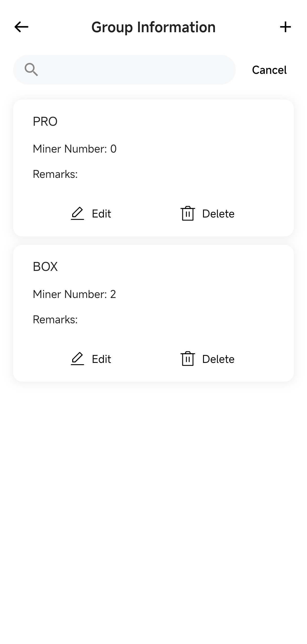This screenshot has height=644, width=307.
Task: Click the pencil icon in BOX group
Action: (x=77, y=359)
